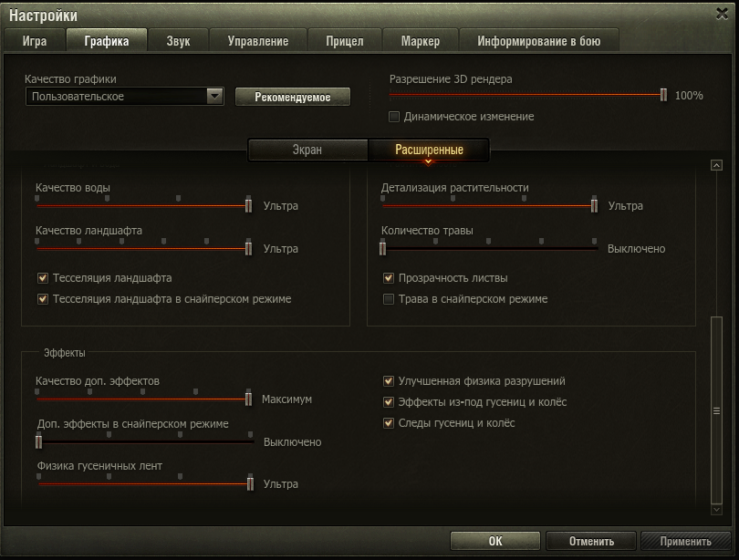This screenshot has width=739, height=560.
Task: Click the Качество ландшафта slider handle
Action: 248,248
